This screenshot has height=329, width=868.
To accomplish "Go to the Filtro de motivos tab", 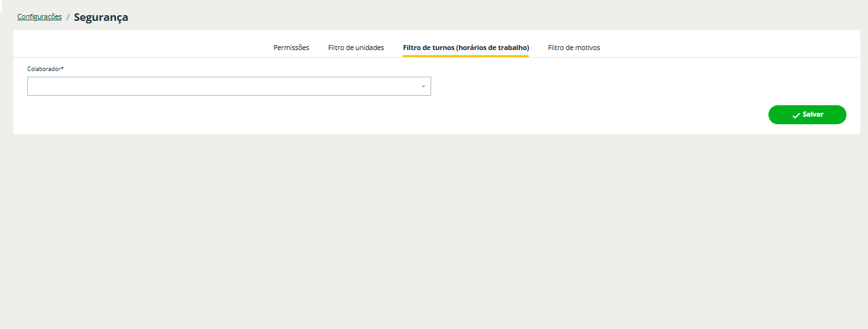I will [x=574, y=48].
